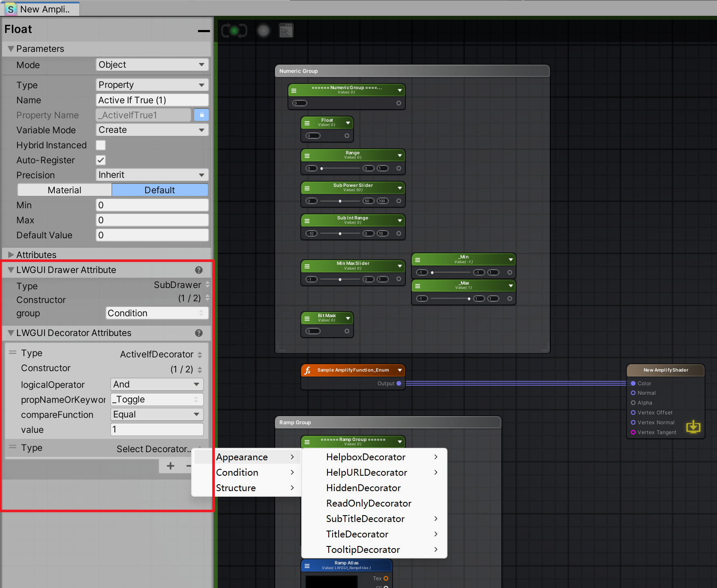Click drag handle of Select Decorator entry
Viewport: 717px width, 588px height.
(13, 447)
